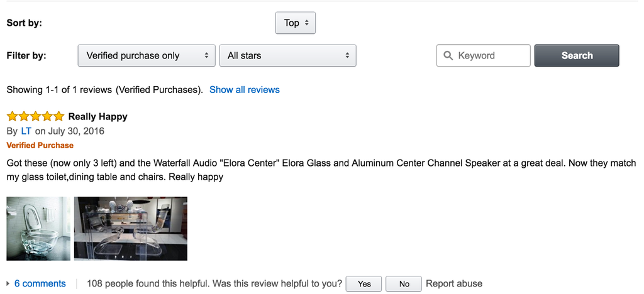Click the five-star rating icons

pos(36,116)
